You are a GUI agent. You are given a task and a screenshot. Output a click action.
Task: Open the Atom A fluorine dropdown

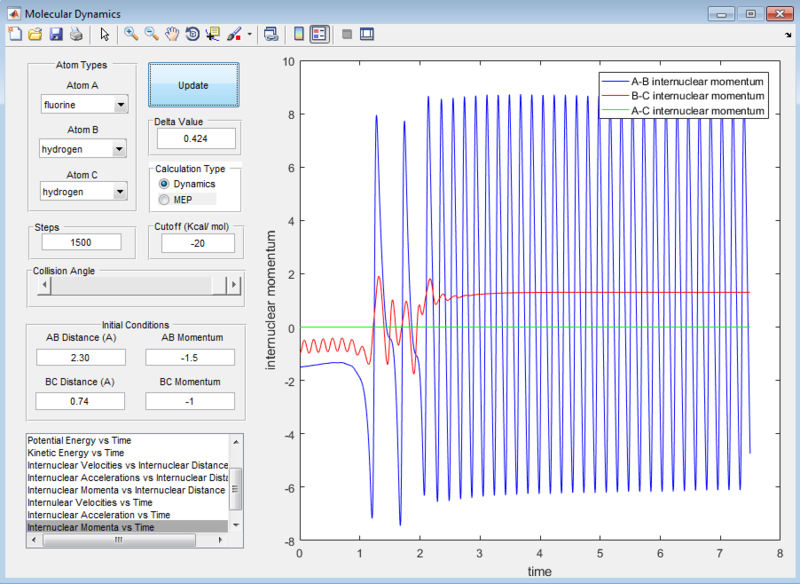tap(84, 104)
